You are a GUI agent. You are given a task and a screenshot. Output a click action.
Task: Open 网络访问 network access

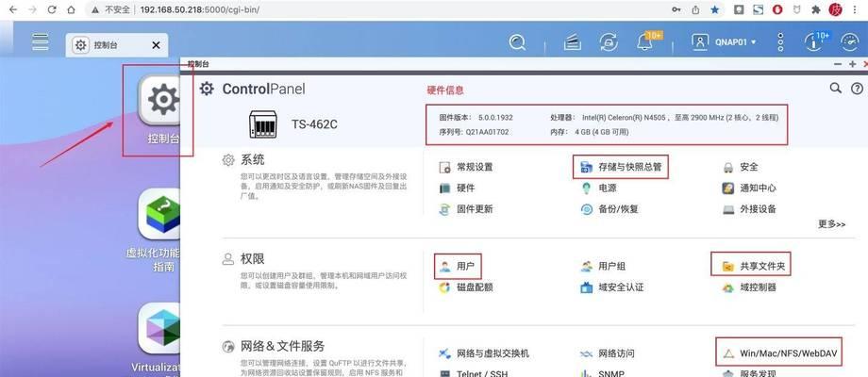(607, 353)
